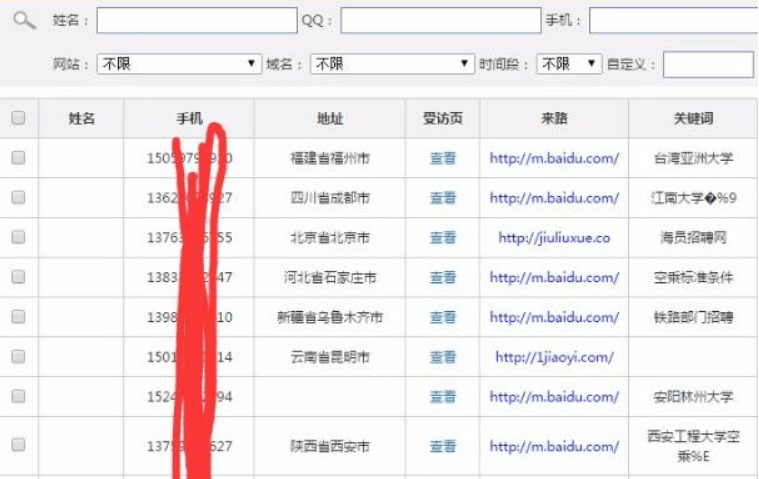Screen dimensions: 759x479
Task: Toggle the select-all checkbox in table header
Action: coord(18,118)
